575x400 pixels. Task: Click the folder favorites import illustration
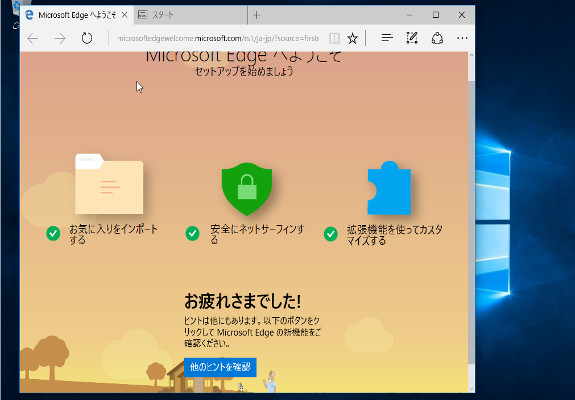(x=109, y=184)
